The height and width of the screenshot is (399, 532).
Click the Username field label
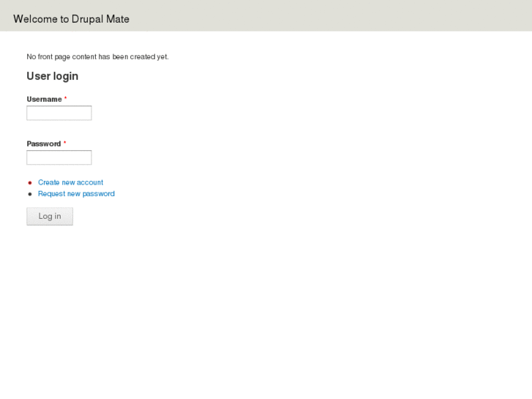tap(44, 99)
